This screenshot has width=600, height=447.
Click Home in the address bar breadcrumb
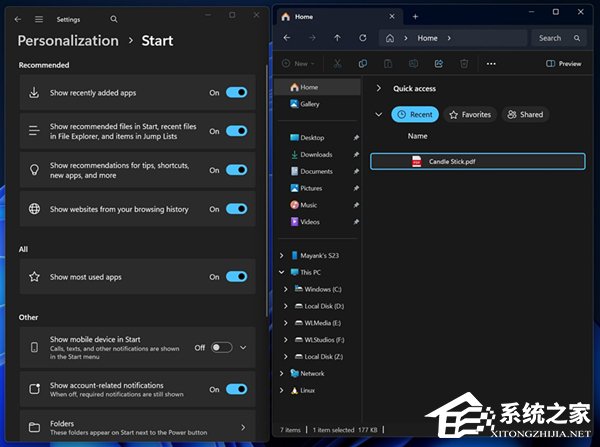(427, 38)
